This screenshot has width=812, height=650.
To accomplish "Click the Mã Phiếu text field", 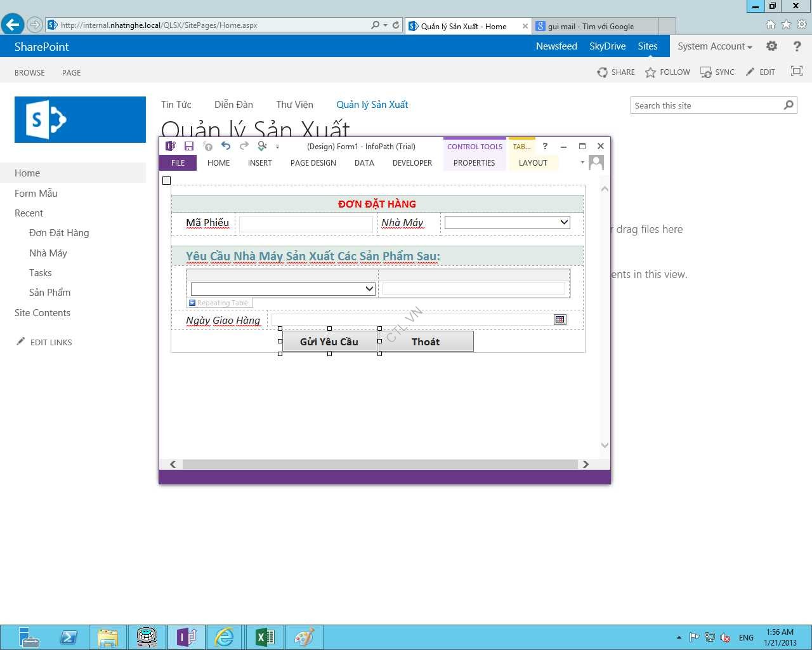I will [x=306, y=223].
